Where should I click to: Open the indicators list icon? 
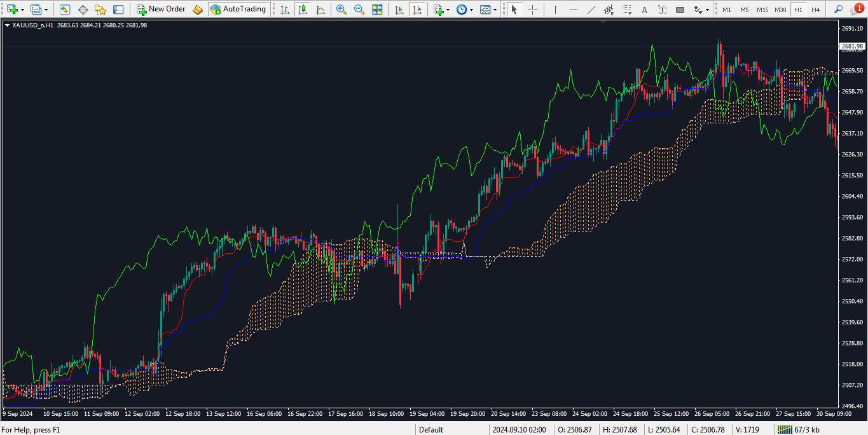(438, 10)
